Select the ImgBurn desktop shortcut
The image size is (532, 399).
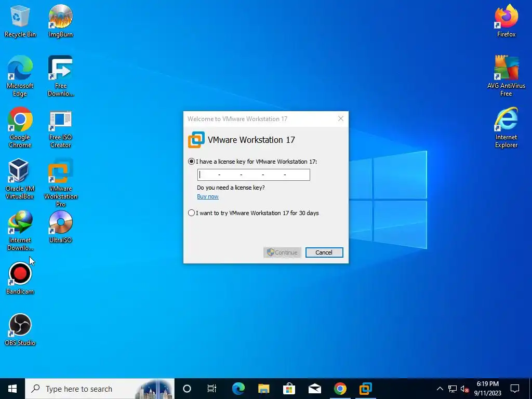pyautogui.click(x=60, y=21)
